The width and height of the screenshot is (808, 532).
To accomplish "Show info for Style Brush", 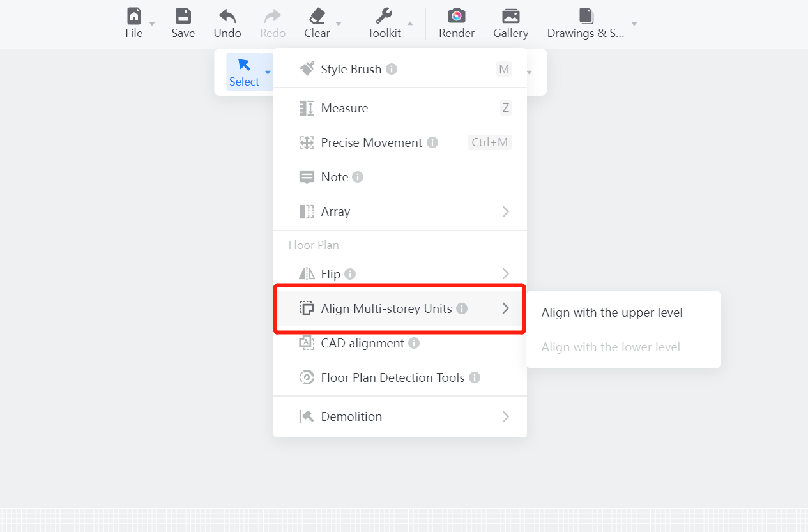I will point(392,69).
